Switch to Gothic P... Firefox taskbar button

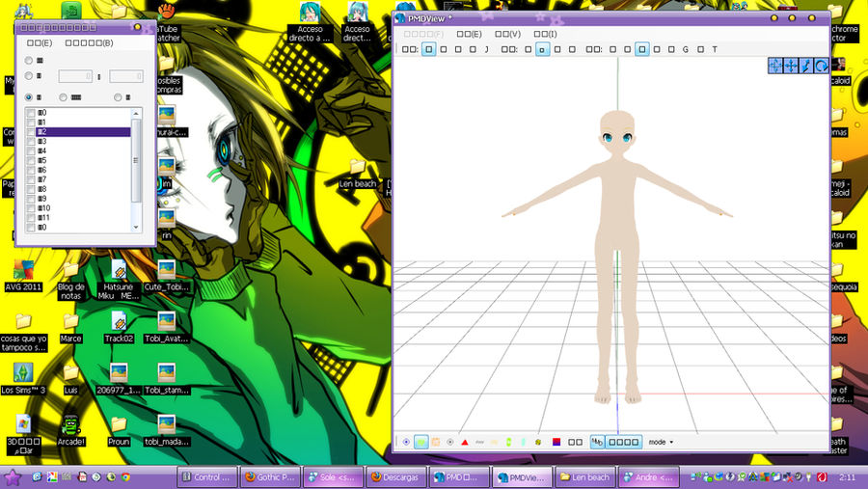point(270,477)
